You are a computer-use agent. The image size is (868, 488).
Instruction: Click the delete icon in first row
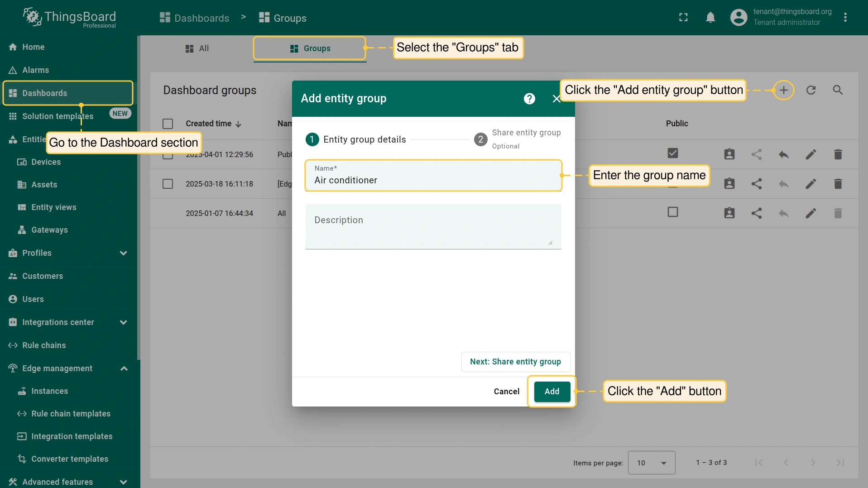coord(838,154)
